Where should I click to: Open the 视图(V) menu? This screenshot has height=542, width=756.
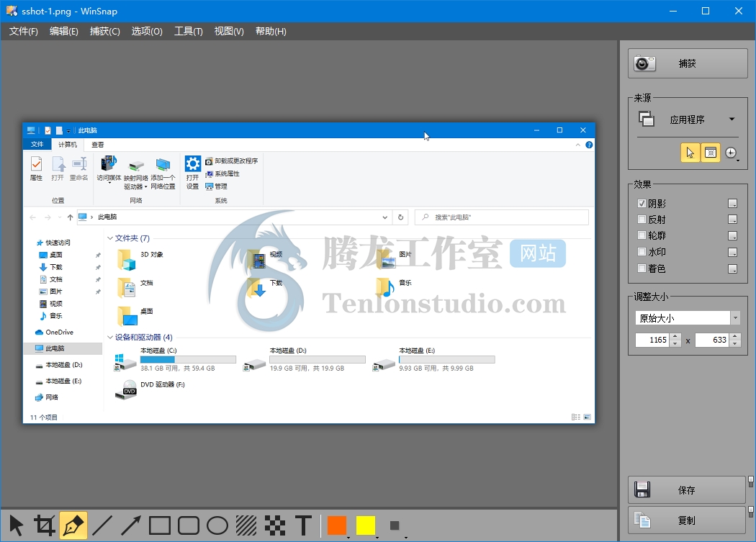click(x=229, y=32)
